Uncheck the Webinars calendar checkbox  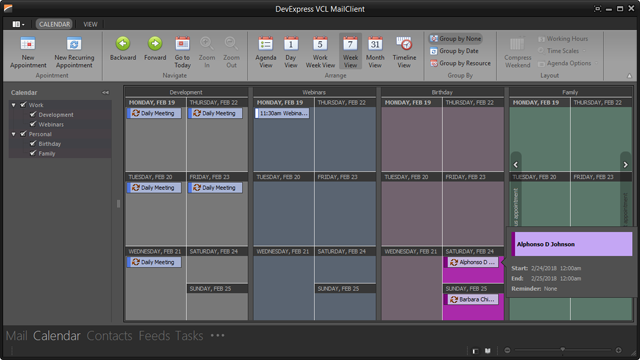point(33,124)
